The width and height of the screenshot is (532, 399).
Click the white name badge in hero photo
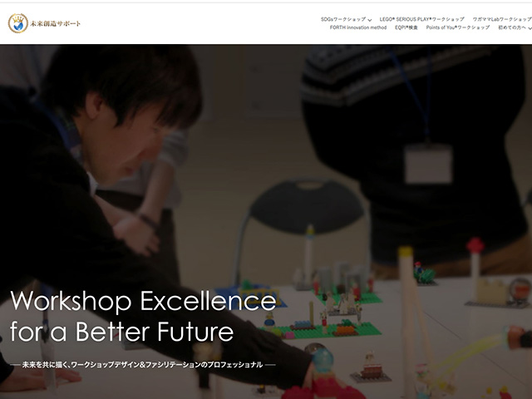point(429,164)
